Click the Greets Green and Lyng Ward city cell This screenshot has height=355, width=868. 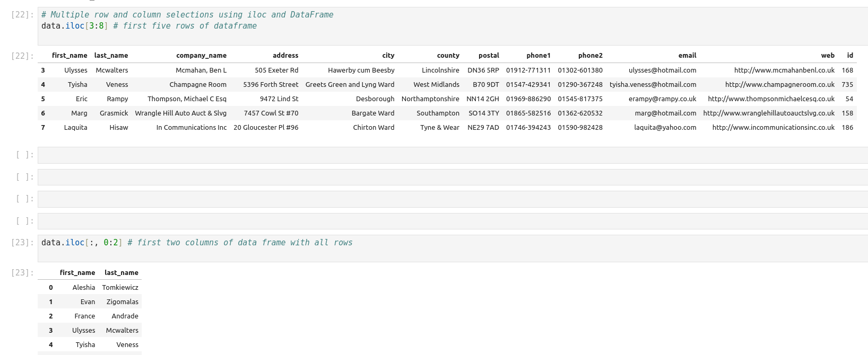coord(350,85)
